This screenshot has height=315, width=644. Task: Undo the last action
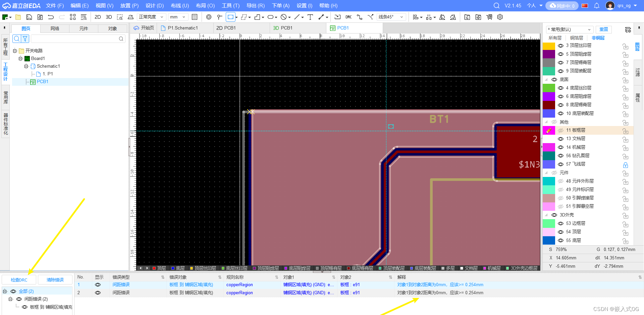(x=51, y=17)
